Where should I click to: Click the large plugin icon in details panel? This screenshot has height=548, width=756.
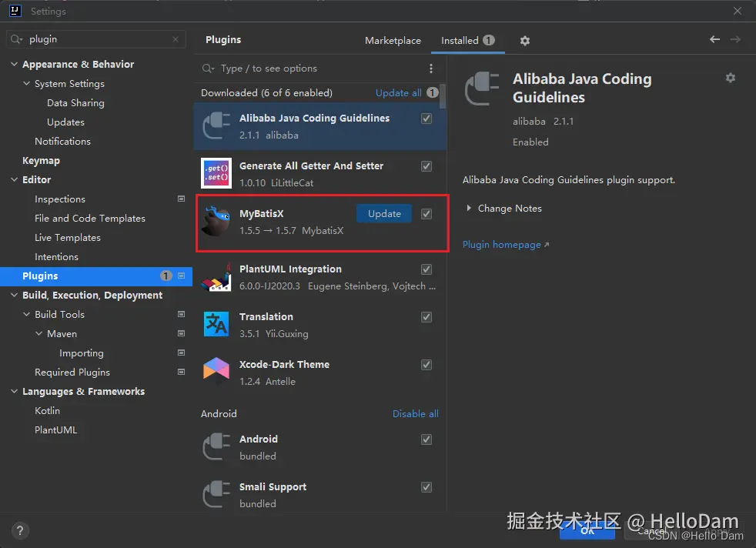(482, 89)
